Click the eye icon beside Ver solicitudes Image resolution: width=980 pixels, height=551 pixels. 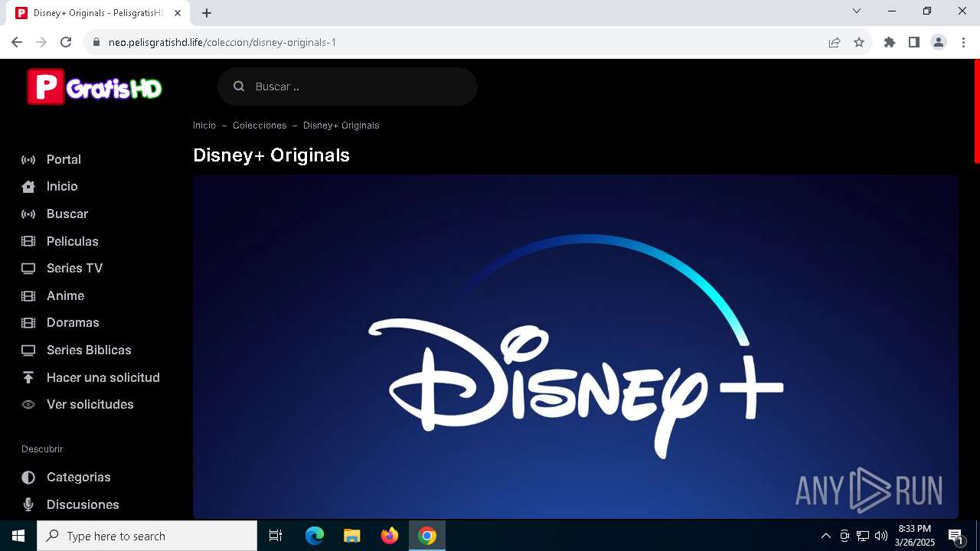click(x=28, y=405)
